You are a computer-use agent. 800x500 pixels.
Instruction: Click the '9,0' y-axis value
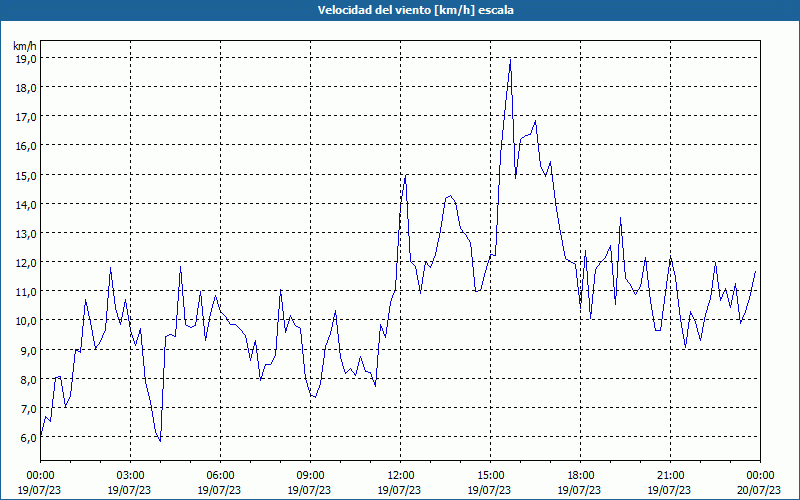[x=28, y=351]
